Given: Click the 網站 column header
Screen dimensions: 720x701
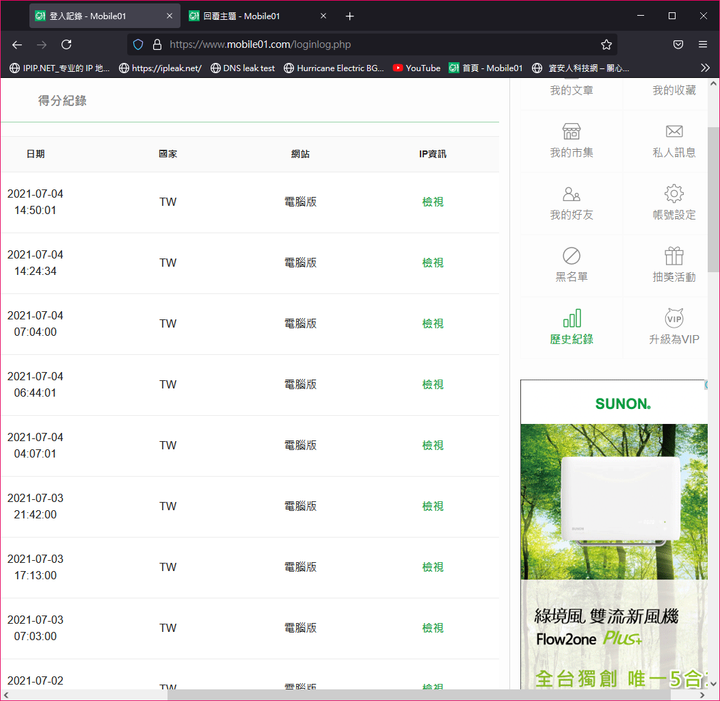Looking at the screenshot, I should 300,154.
